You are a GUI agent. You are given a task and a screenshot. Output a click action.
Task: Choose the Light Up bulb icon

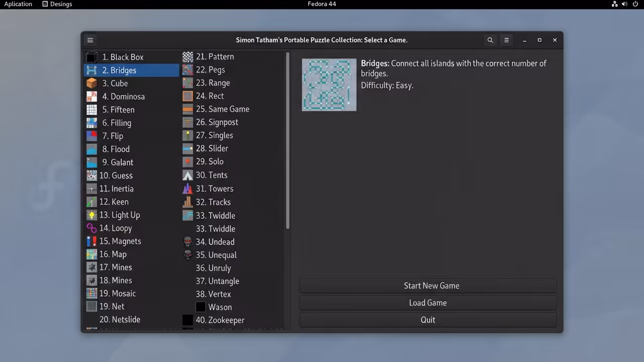[x=92, y=215]
